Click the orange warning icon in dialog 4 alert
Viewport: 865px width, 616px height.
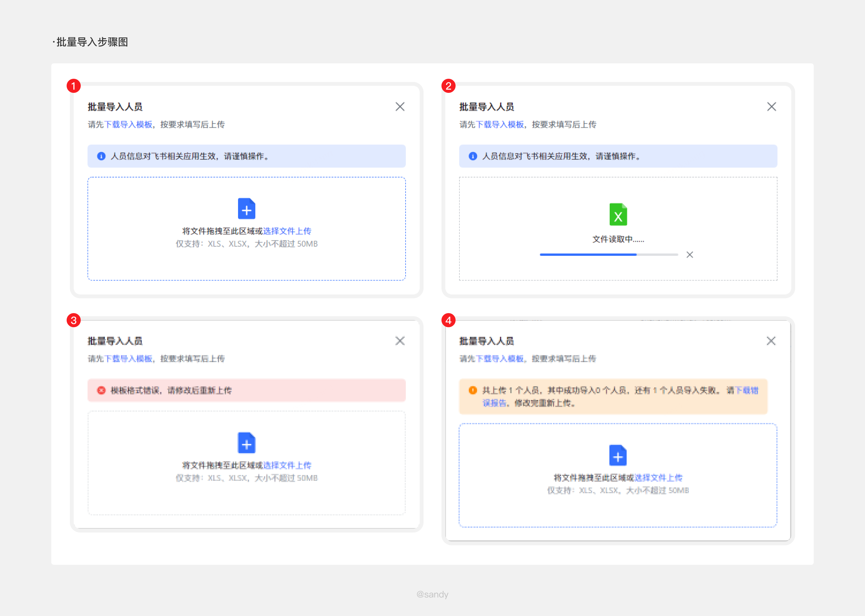(473, 390)
